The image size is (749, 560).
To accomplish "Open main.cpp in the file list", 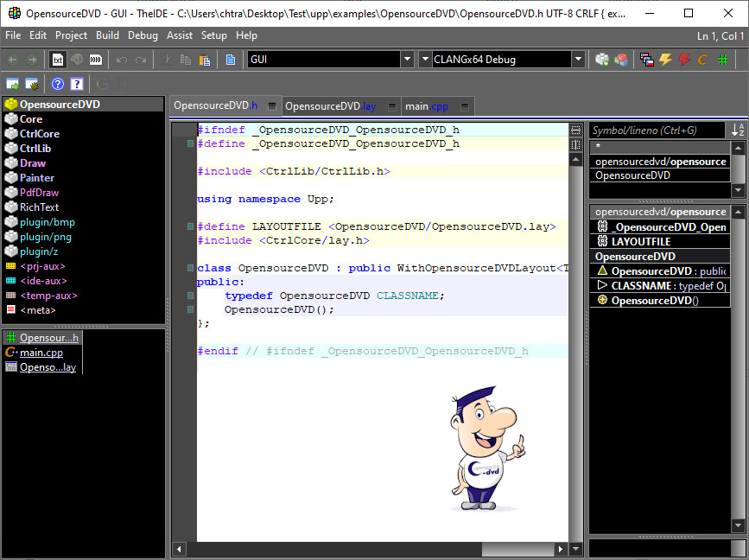I will click(x=41, y=353).
